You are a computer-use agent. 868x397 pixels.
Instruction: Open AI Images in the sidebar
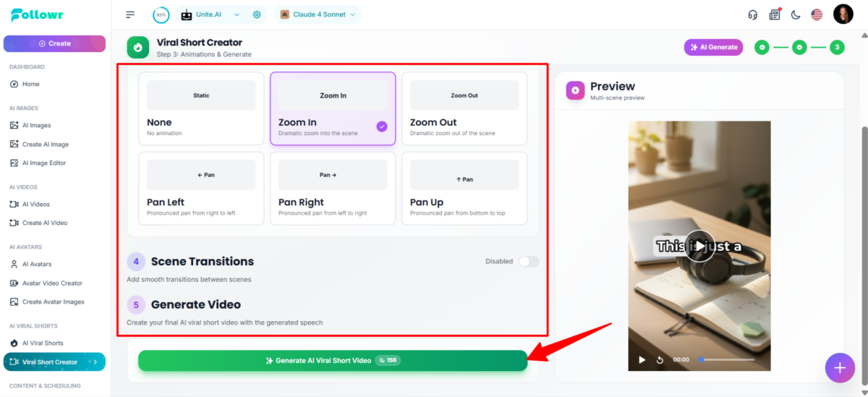[x=36, y=125]
